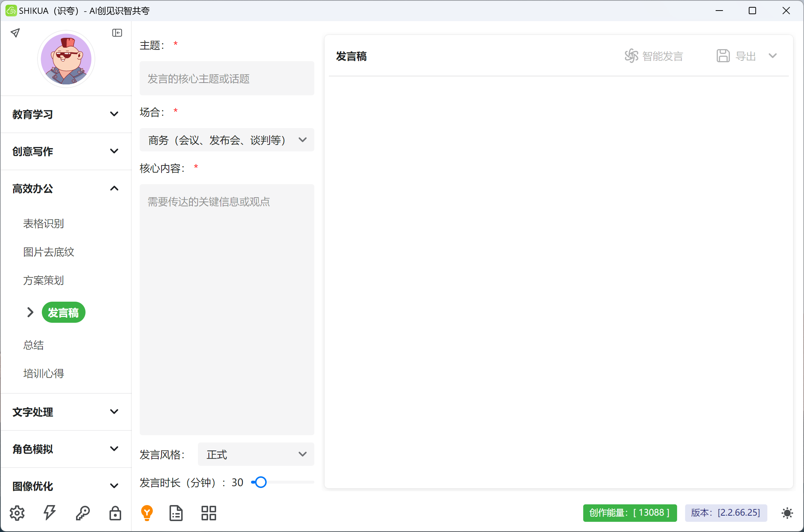Viewport: 804px width, 532px height.
Task: Click the 主题 field label
Action: click(152, 45)
